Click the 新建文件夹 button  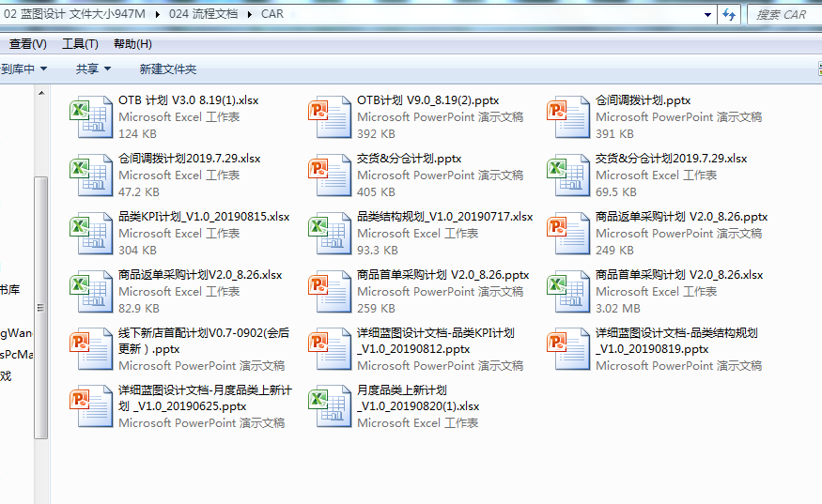[x=167, y=69]
